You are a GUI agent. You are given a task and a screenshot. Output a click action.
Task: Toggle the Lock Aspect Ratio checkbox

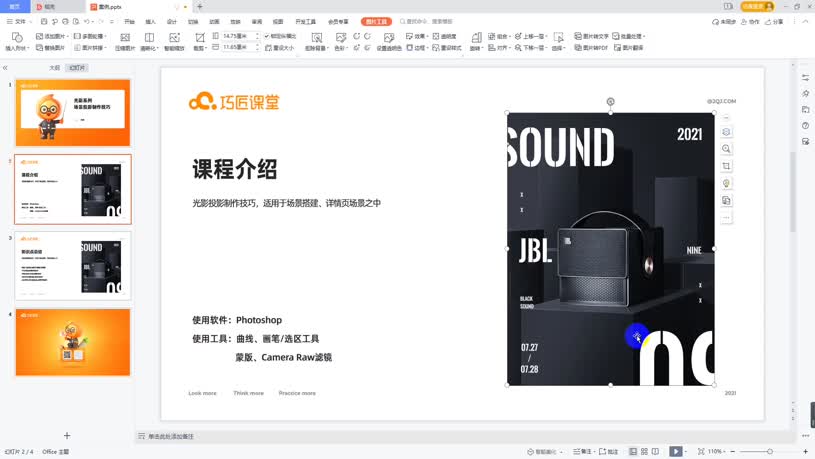pyautogui.click(x=267, y=36)
